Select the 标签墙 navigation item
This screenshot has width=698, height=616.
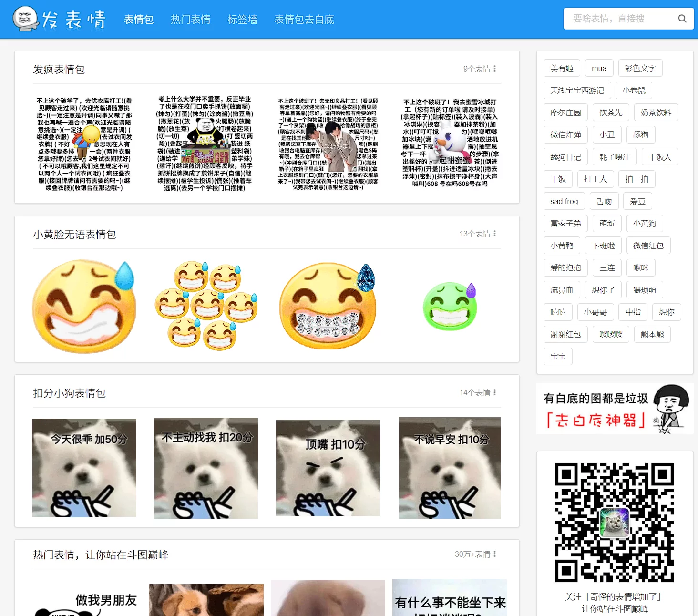pyautogui.click(x=242, y=20)
